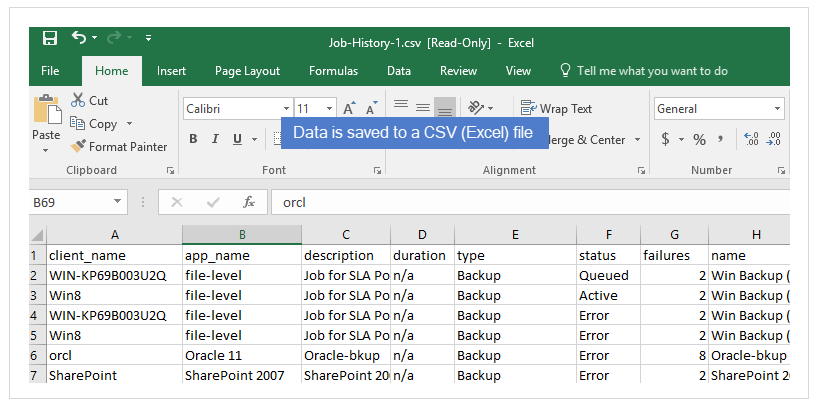The width and height of the screenshot is (838, 420).
Task: Click the SharePoint 2007 cell
Action: click(x=242, y=376)
